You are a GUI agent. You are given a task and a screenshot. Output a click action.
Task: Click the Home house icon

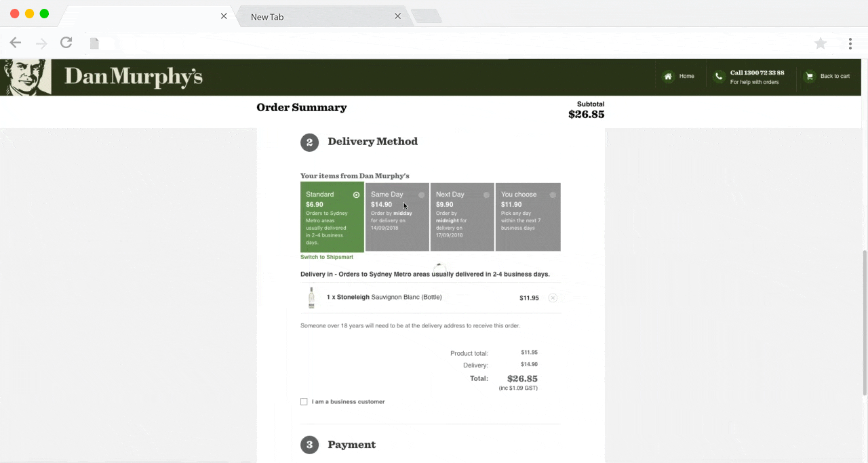[668, 77]
